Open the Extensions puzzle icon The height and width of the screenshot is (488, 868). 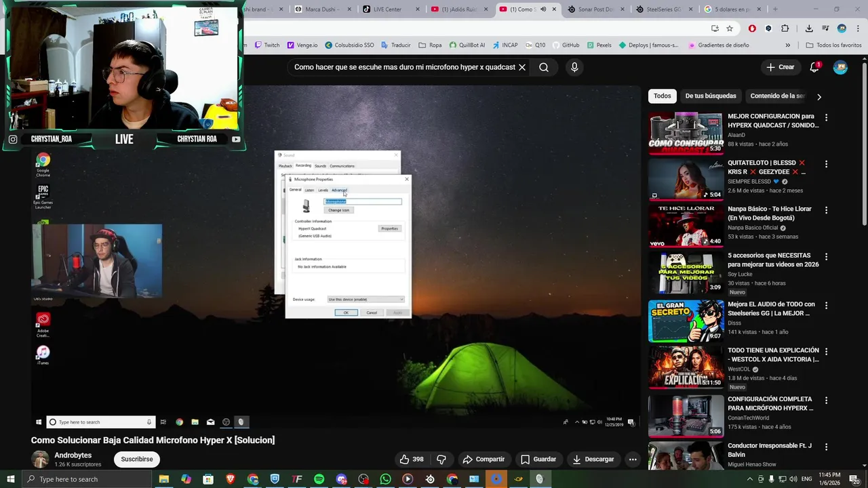click(x=785, y=28)
